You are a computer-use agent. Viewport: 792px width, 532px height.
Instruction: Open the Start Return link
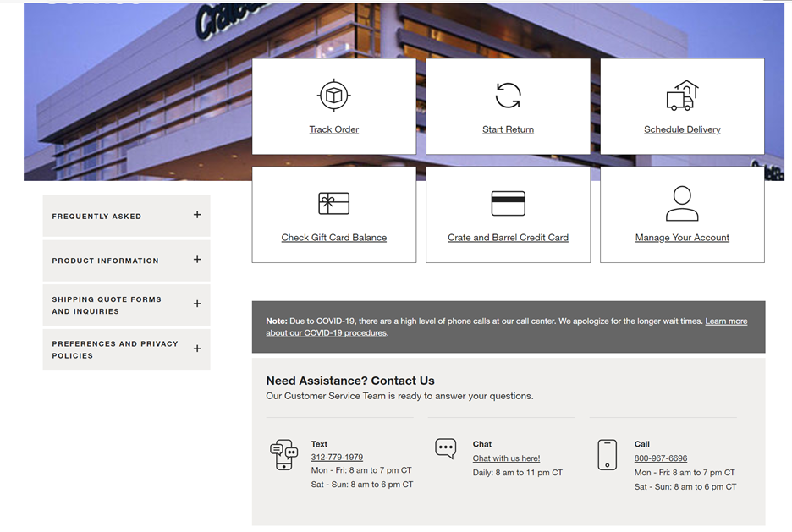[508, 129]
